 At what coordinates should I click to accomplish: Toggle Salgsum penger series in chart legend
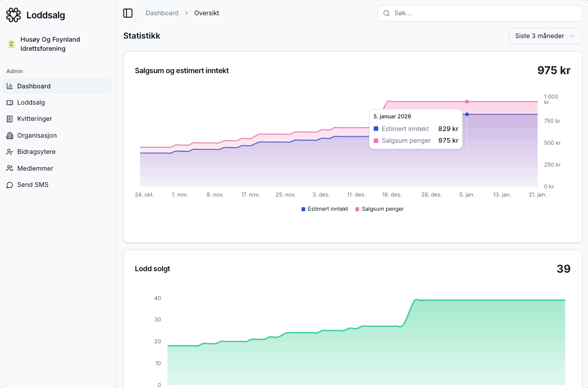(x=380, y=209)
